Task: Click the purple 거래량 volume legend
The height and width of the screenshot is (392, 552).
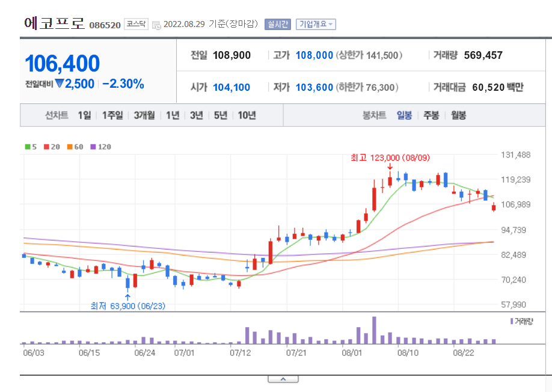Action: tap(522, 321)
